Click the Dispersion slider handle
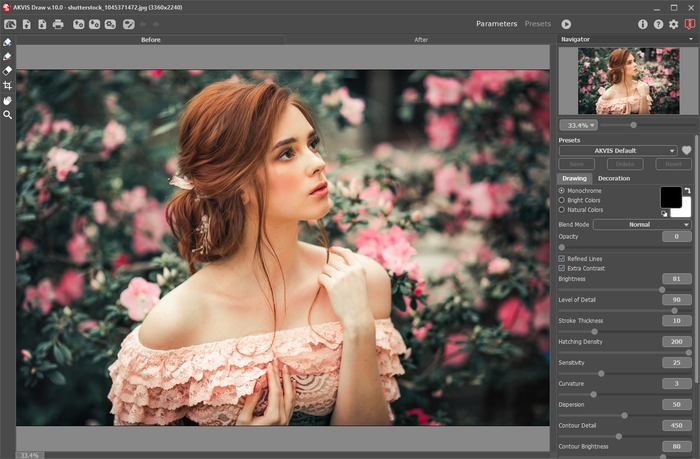 click(625, 415)
